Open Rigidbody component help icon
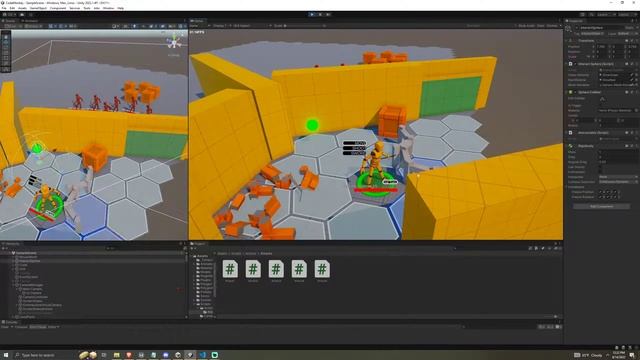 point(627,146)
